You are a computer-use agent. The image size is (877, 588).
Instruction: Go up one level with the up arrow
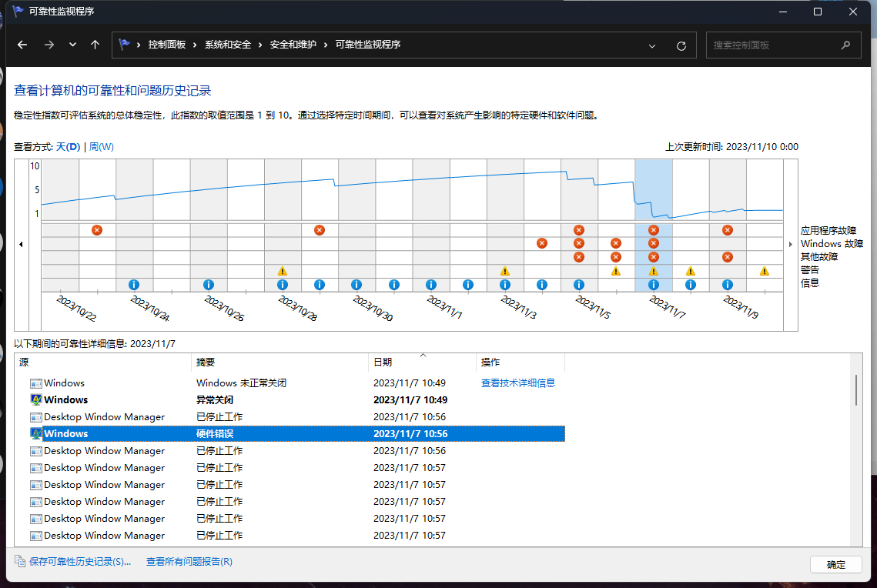[95, 45]
